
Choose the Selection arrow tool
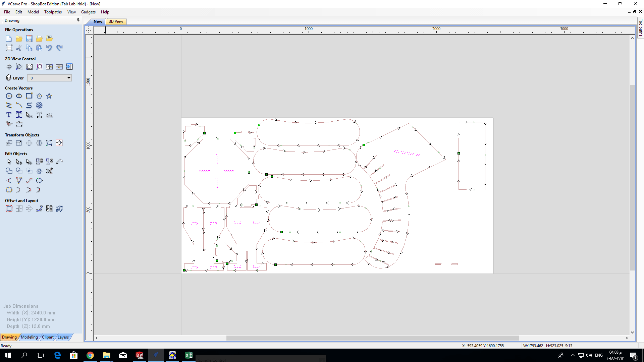click(x=9, y=162)
